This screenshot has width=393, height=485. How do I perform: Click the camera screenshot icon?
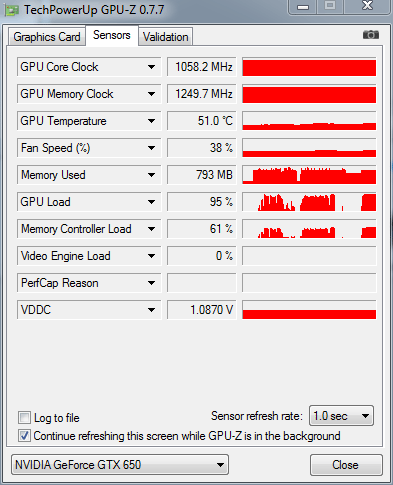[371, 35]
